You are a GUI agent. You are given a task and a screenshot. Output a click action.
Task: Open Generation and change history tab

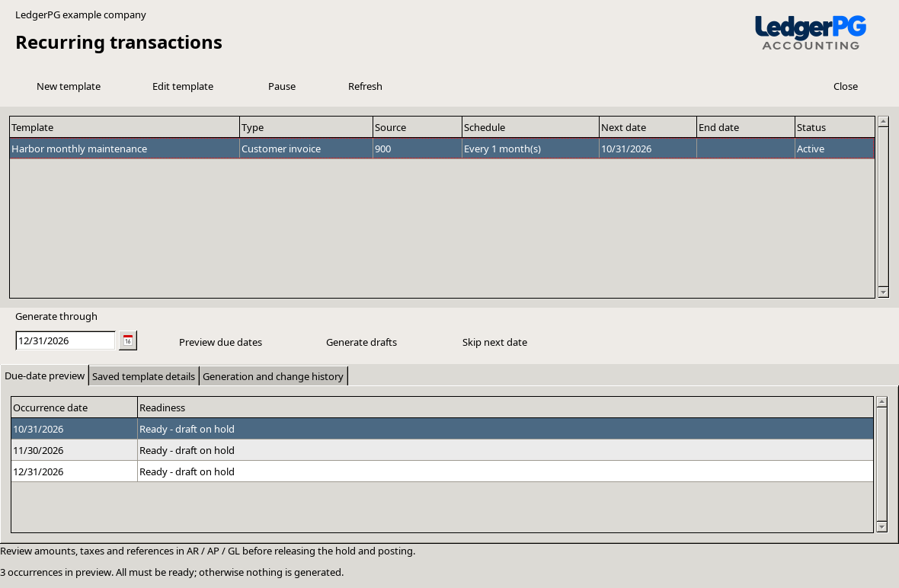coord(273,376)
